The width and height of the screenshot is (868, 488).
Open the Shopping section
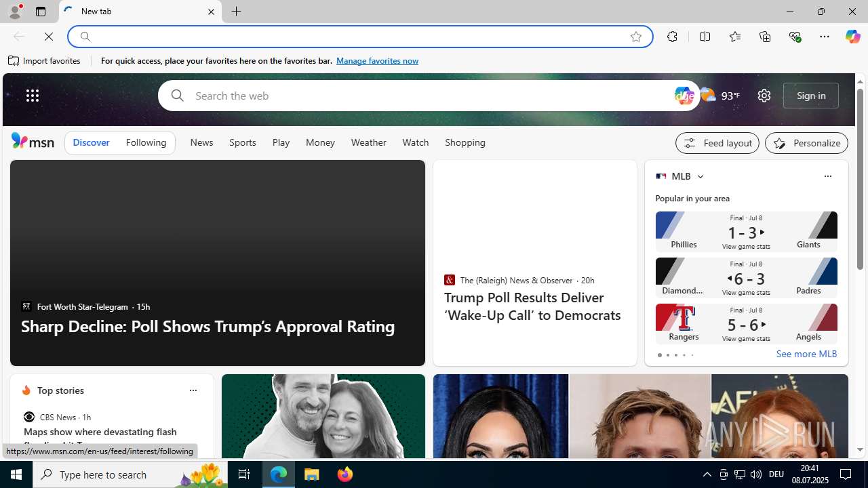[465, 142]
